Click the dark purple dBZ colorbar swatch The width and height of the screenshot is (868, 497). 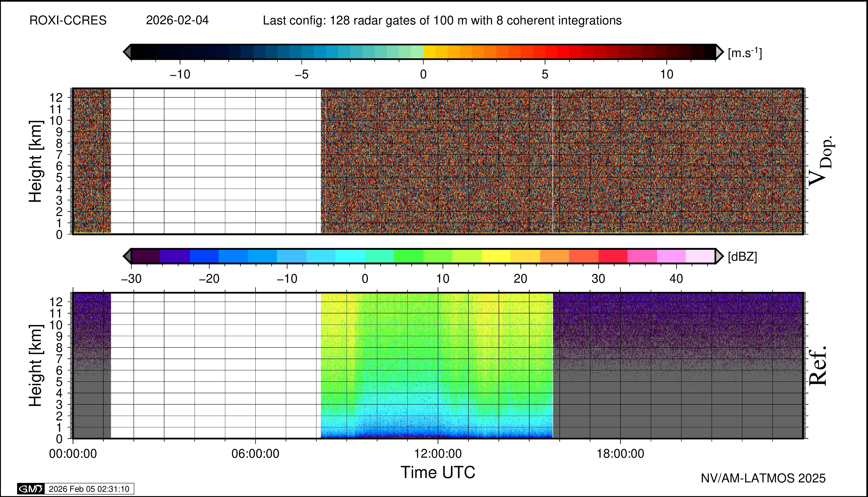click(146, 256)
